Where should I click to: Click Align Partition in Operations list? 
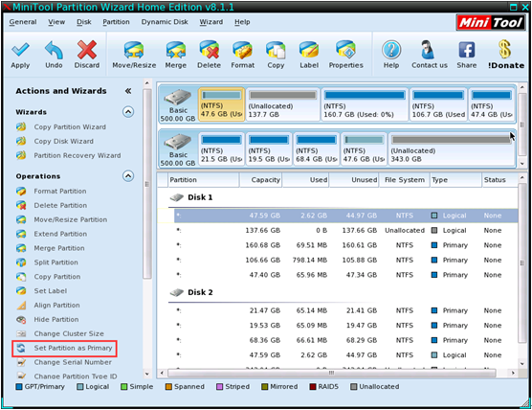tap(56, 305)
